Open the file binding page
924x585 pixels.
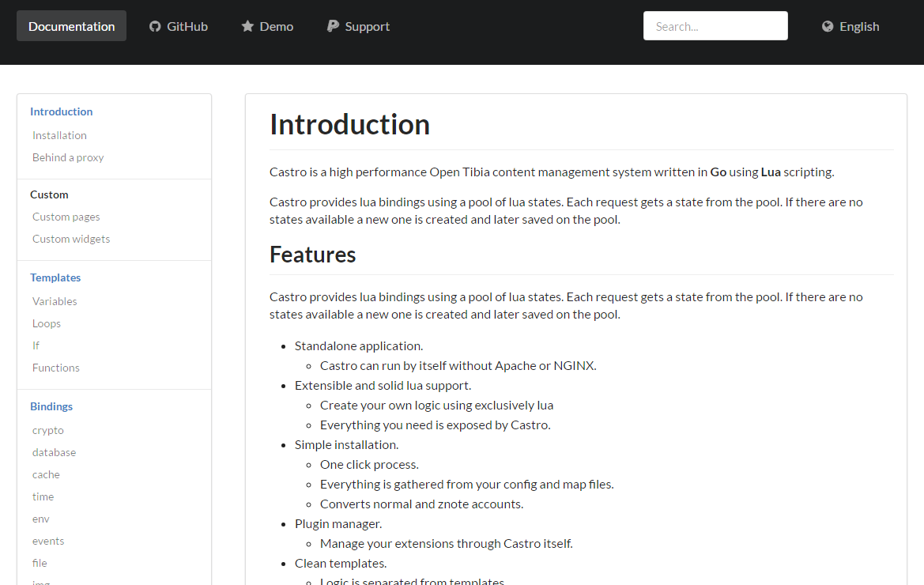pos(40,563)
